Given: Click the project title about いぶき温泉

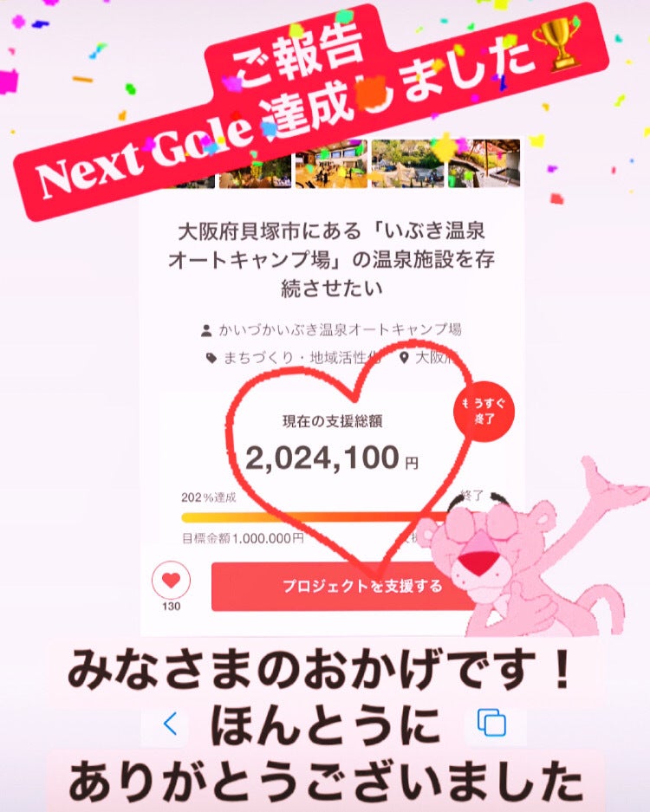Looking at the screenshot, I should [x=331, y=259].
